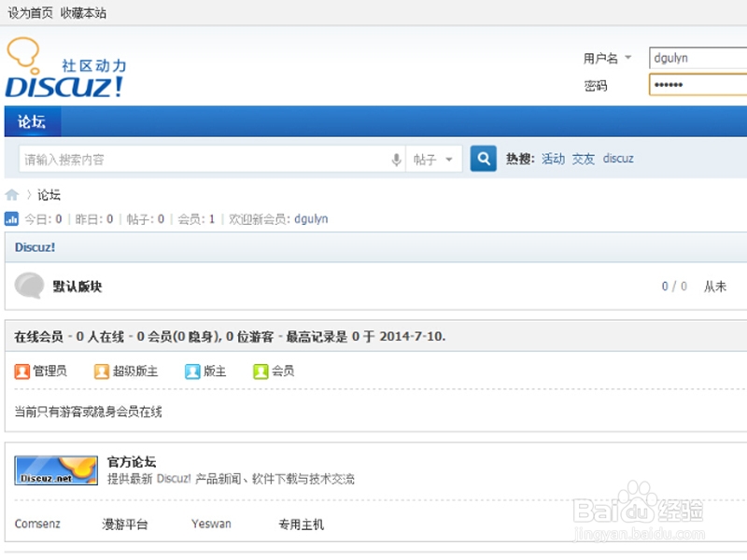
Task: Click the 密码 label
Action: [596, 86]
